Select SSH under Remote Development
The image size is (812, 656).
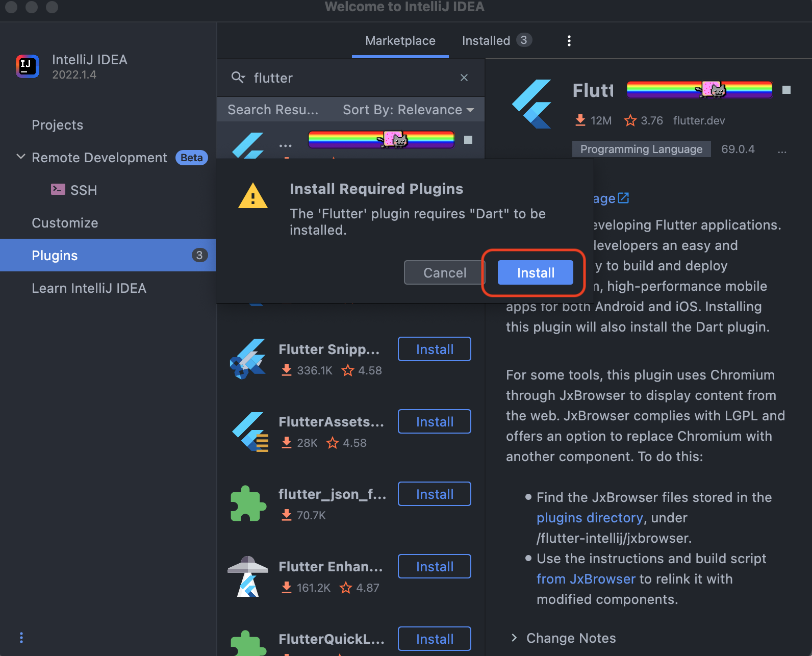(84, 190)
